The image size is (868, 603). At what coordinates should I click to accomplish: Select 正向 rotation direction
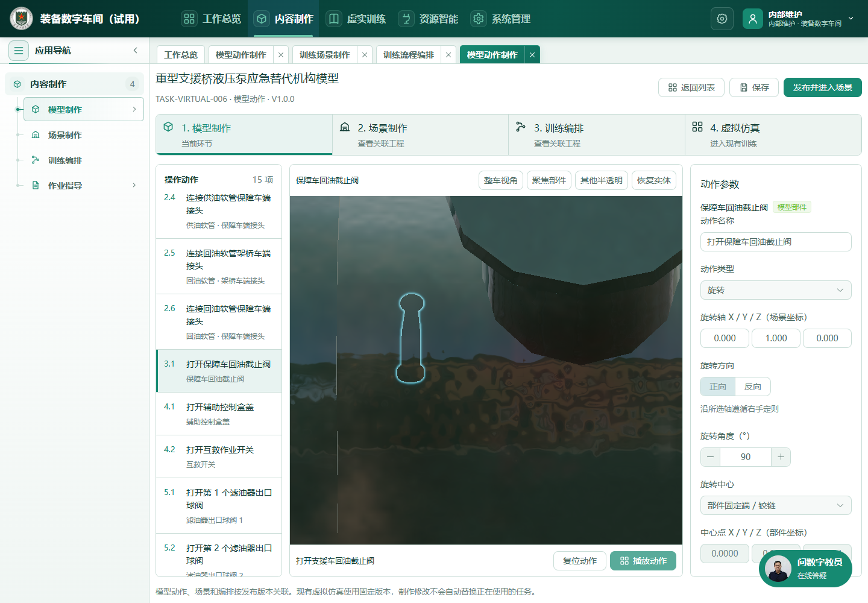tap(718, 387)
